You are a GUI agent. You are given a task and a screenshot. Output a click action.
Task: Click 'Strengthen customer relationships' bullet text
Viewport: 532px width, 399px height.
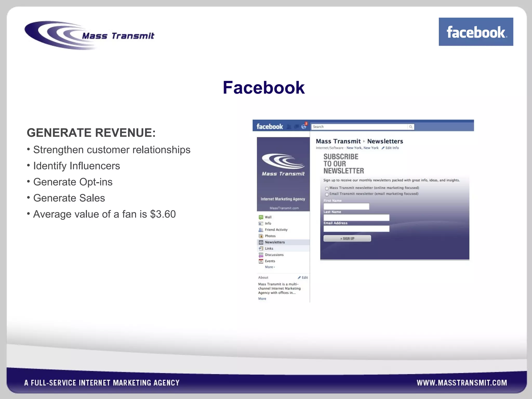112,150
